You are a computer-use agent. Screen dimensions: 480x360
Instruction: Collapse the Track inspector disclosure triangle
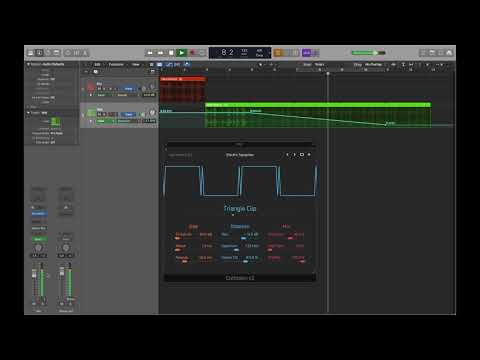28,113
